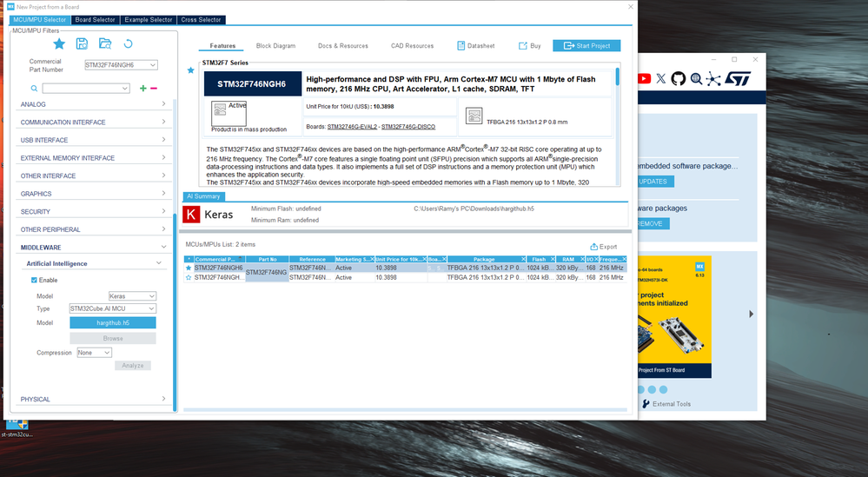Toggle the favorite star beside STM32F7 Series
Screen dimensions: 868x477
(x=191, y=70)
